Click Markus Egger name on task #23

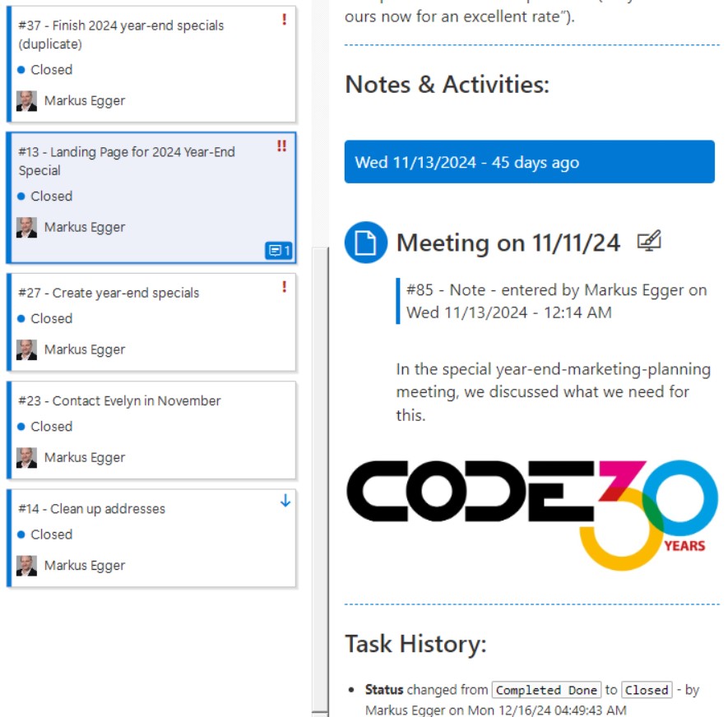pos(85,457)
